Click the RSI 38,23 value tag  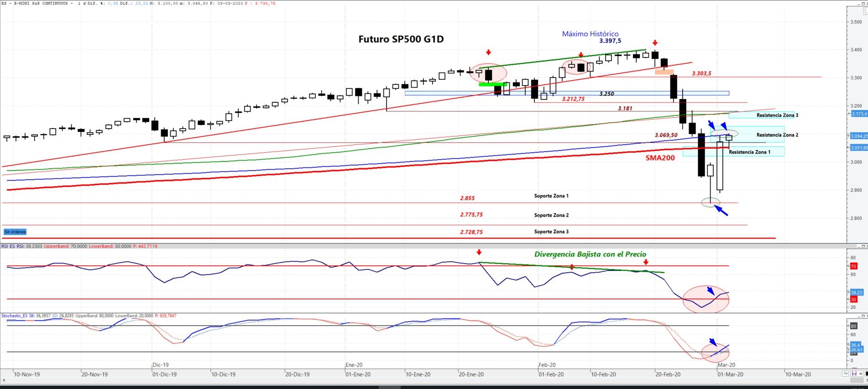click(857, 293)
